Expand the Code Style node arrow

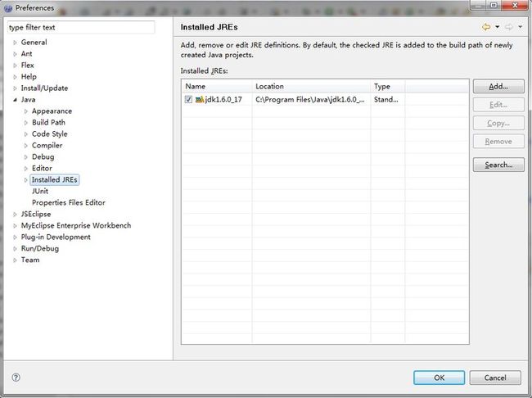pos(26,134)
